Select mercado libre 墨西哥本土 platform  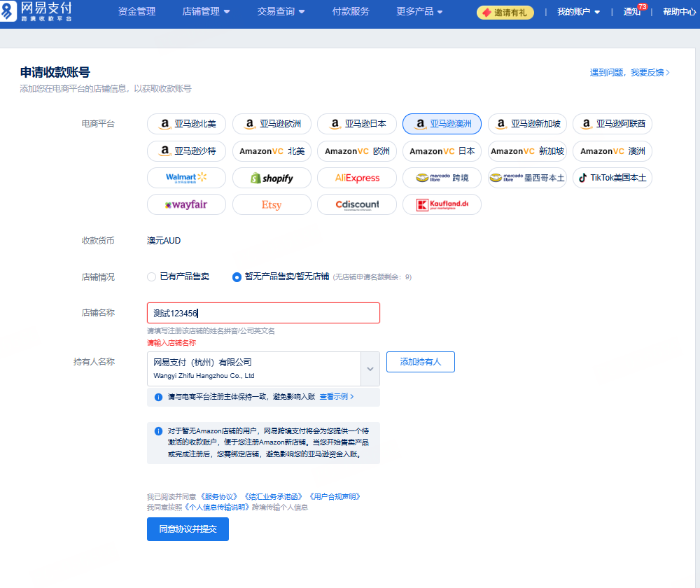(526, 178)
